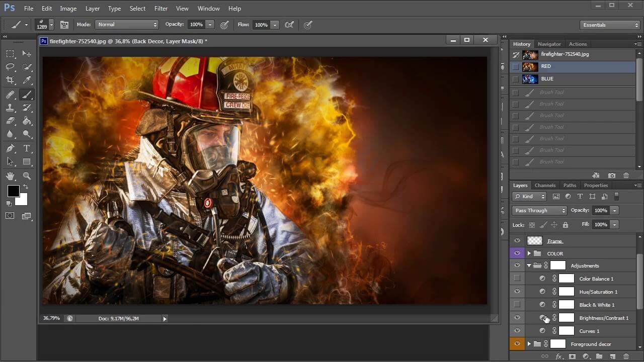Add a layer mask
This screenshot has width=644, height=362.
(572, 356)
